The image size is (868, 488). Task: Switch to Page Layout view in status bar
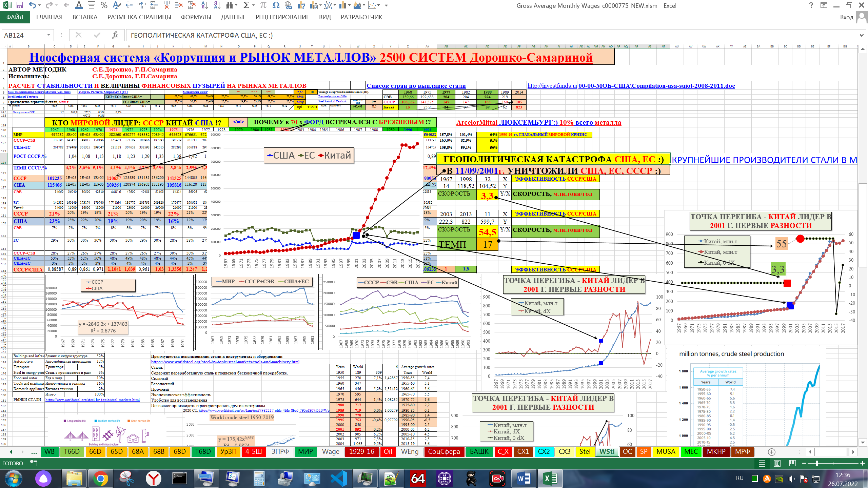(777, 463)
